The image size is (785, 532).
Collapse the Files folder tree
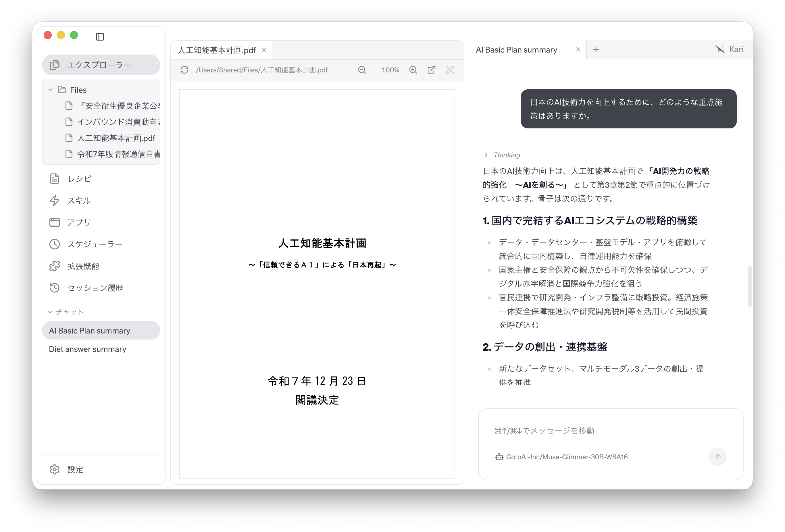pyautogui.click(x=51, y=90)
